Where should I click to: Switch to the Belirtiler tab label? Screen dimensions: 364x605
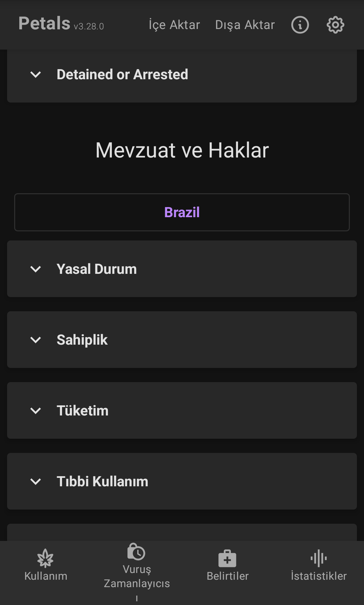227,576
